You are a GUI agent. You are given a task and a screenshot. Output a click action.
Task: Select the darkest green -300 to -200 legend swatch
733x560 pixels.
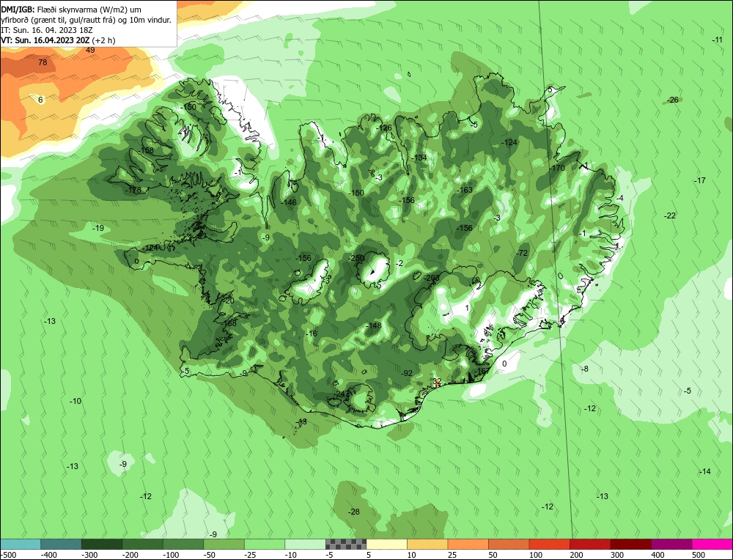102,544
